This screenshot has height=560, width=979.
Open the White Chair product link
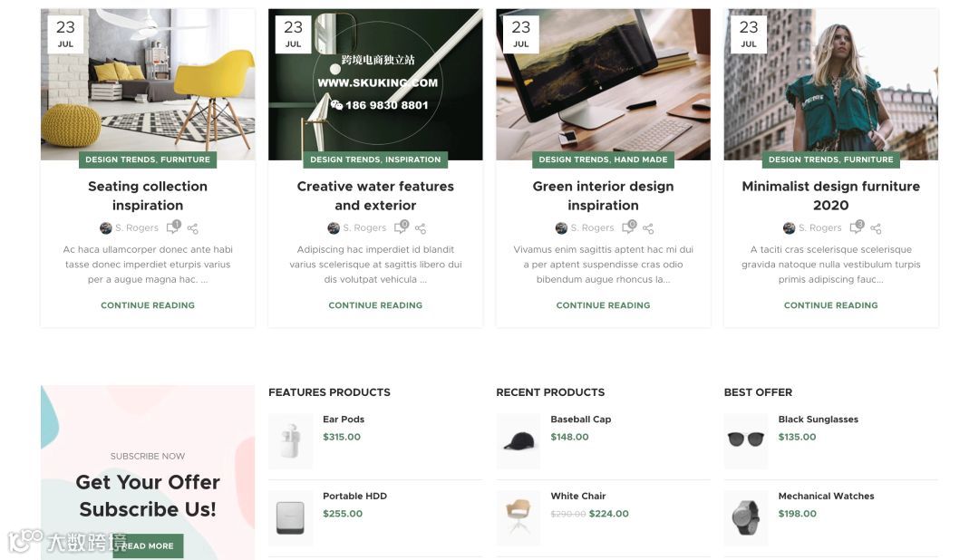(578, 497)
